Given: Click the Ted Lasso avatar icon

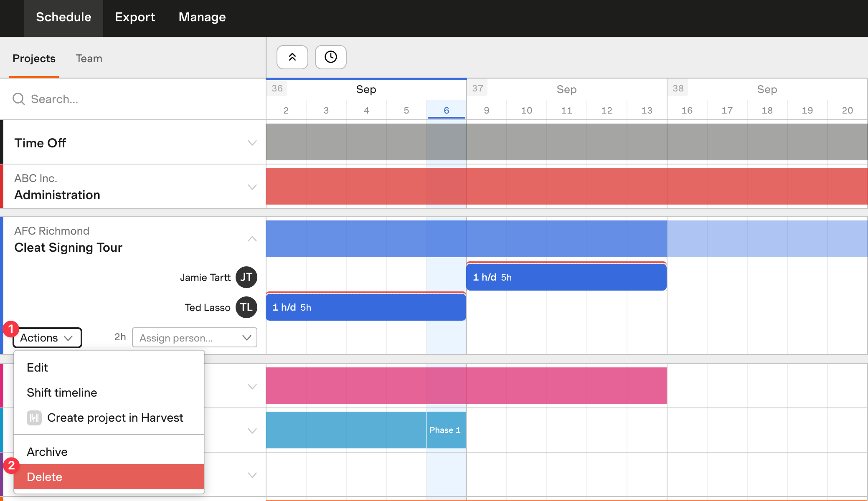Looking at the screenshot, I should pos(246,307).
